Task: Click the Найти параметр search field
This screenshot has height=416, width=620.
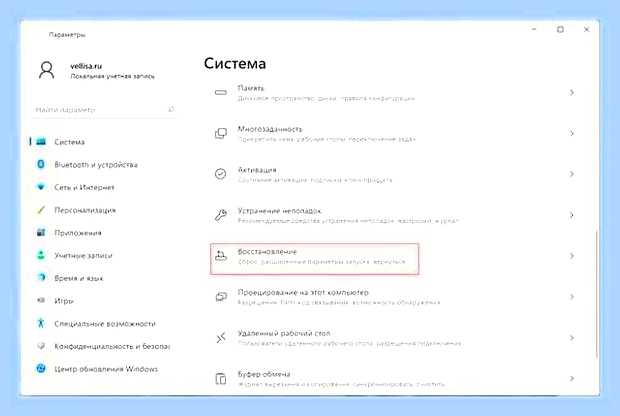Action: point(104,109)
